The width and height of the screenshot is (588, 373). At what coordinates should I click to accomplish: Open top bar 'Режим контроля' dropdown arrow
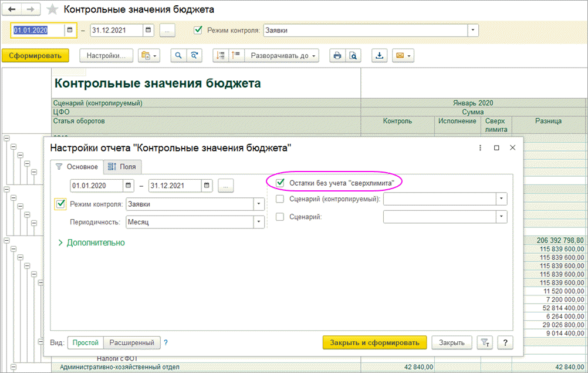(x=473, y=31)
